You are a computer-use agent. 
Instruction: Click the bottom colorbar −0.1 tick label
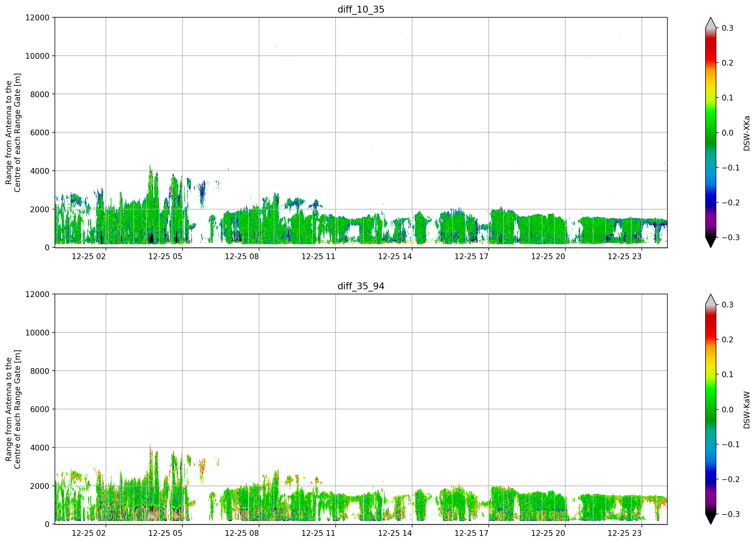point(731,445)
